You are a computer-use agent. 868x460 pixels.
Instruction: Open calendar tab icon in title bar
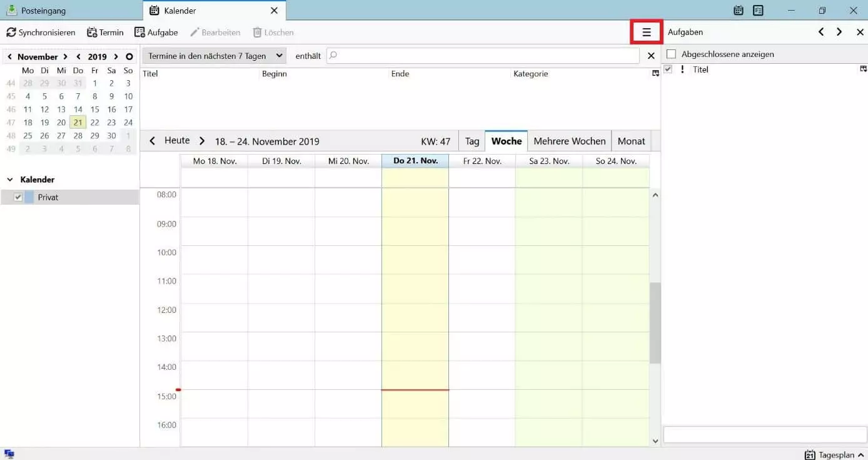click(739, 11)
